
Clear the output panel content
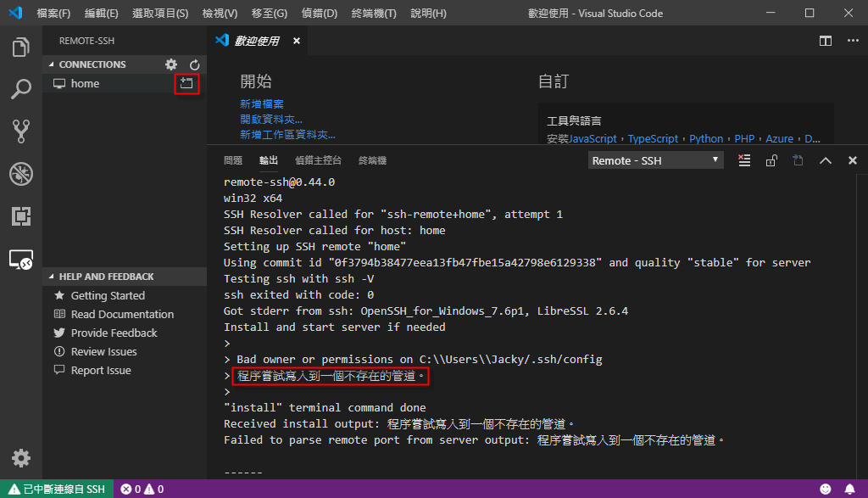pyautogui.click(x=743, y=159)
